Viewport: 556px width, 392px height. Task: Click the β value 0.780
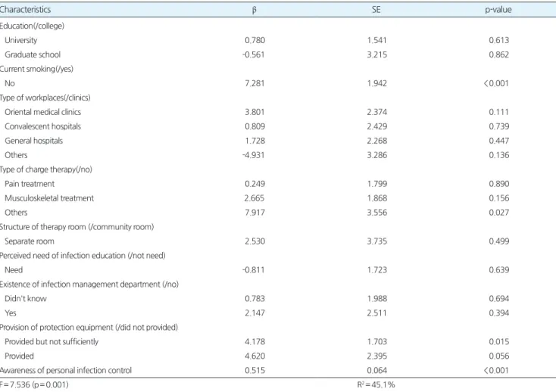point(255,40)
